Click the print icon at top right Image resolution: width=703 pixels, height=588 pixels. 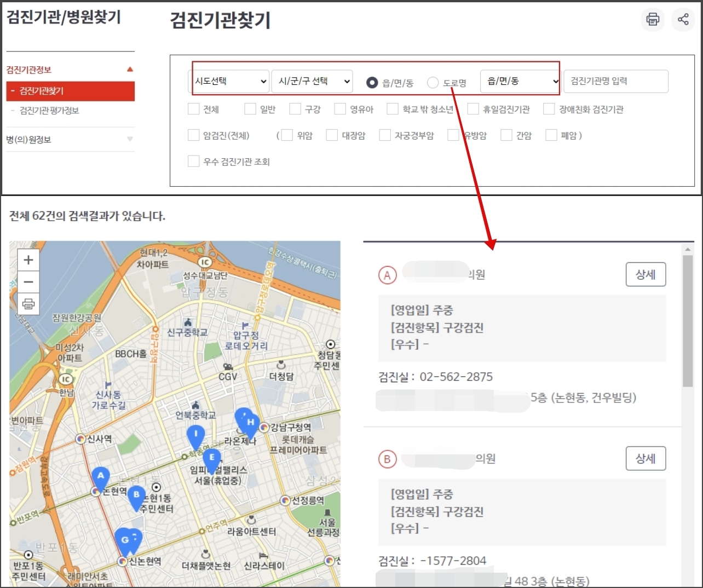(653, 20)
